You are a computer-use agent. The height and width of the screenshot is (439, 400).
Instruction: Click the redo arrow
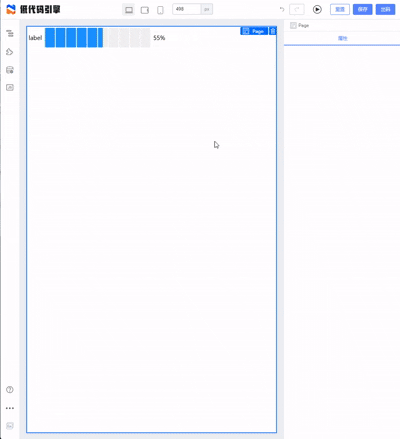[x=297, y=9]
